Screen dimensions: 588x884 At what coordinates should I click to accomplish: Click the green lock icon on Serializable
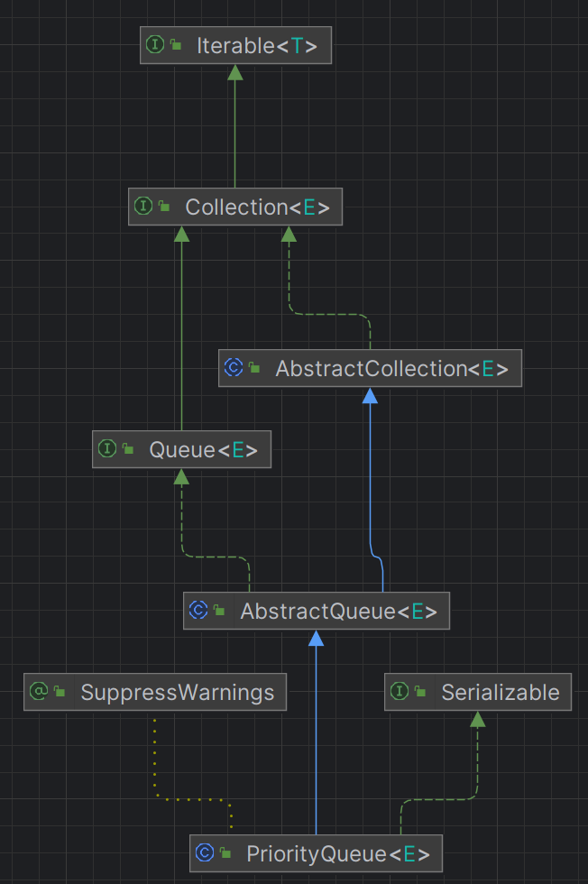tap(421, 693)
